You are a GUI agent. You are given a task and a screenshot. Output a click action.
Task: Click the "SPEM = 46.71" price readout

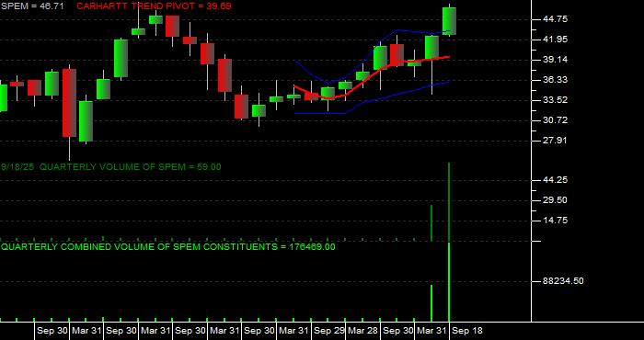click(x=32, y=6)
